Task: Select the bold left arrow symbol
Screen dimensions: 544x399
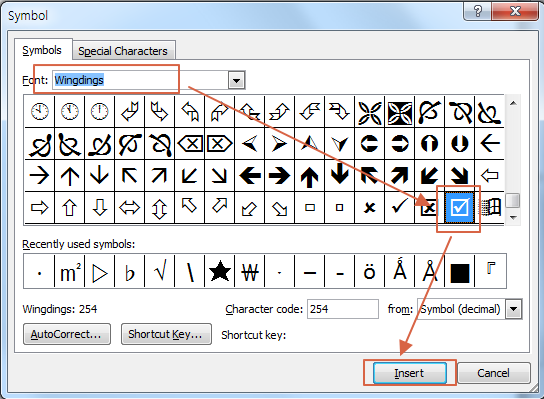Action: 249,176
